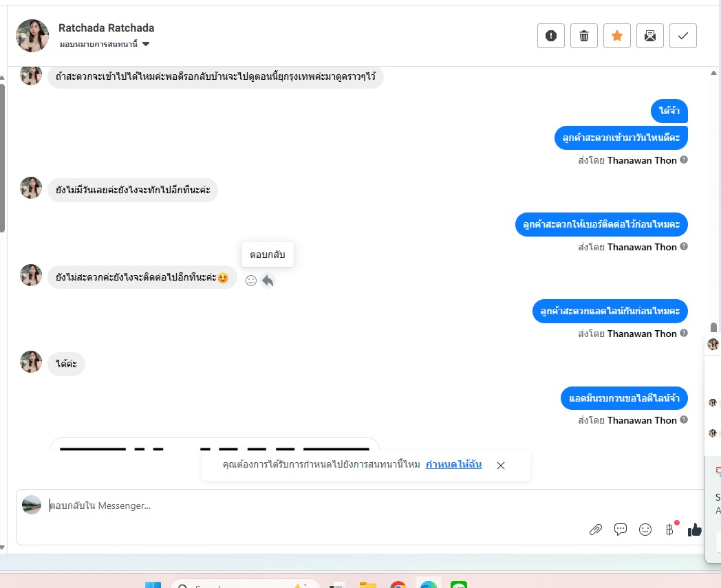The width and height of the screenshot is (721, 588).
Task: Click the reply arrow beside the message
Action: (x=268, y=281)
